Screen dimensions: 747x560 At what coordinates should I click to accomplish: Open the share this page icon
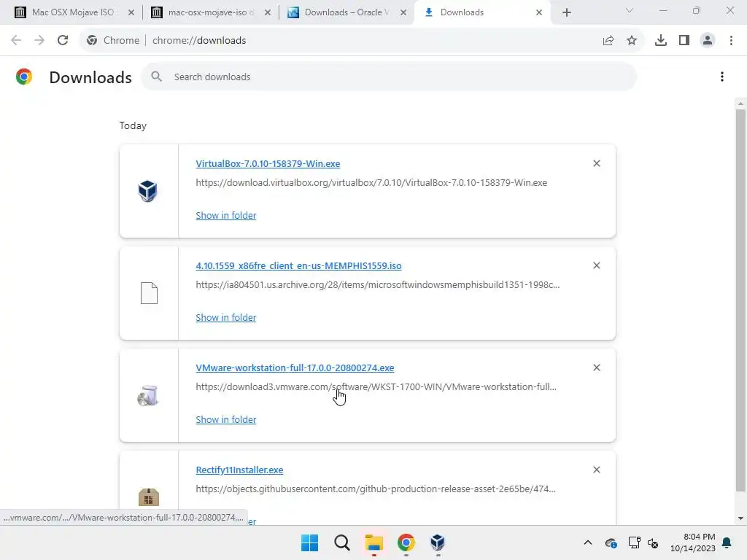pos(608,41)
